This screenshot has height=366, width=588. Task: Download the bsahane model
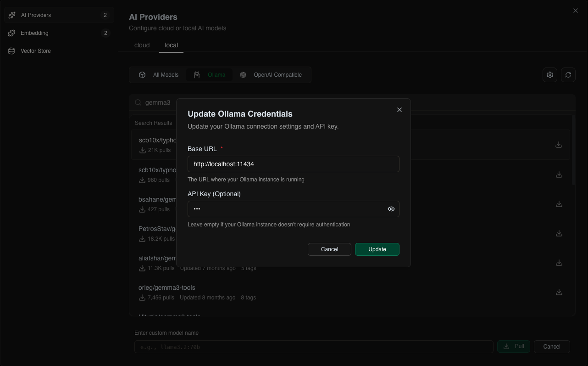[559, 204]
